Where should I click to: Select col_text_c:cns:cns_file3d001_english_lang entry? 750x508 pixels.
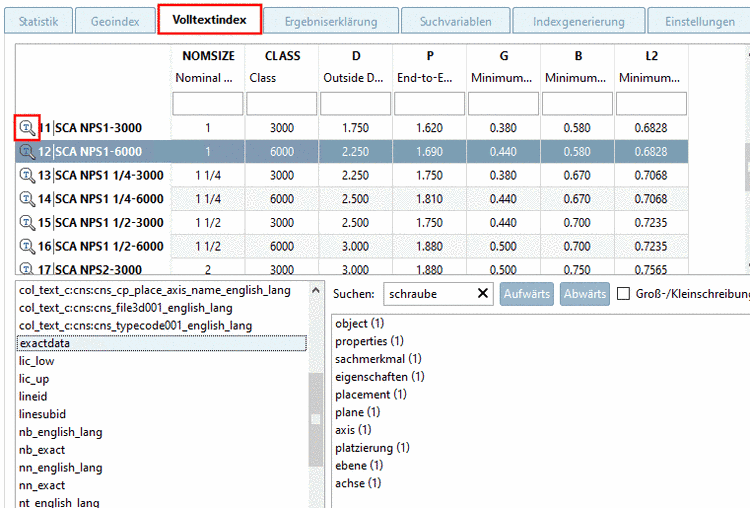126,308
